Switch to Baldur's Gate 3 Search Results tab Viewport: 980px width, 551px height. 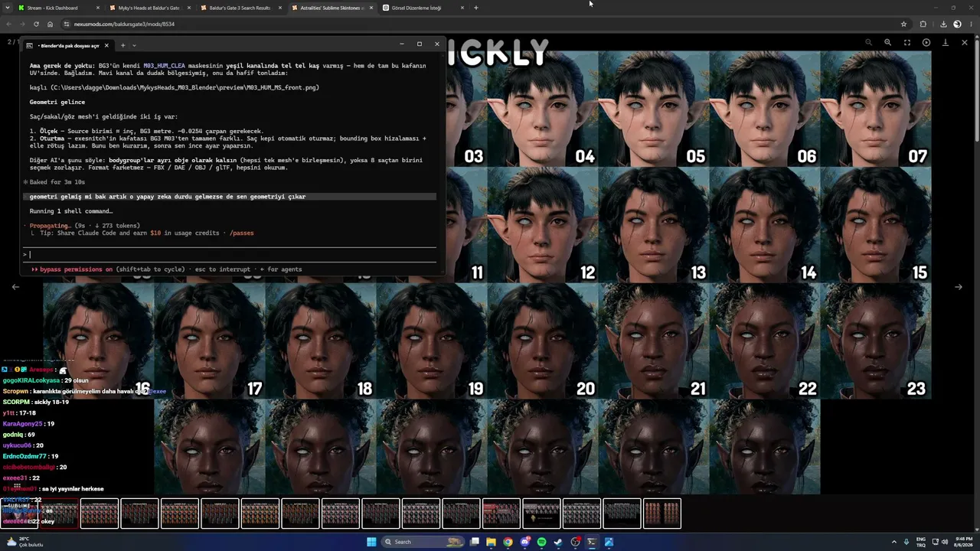(241, 8)
